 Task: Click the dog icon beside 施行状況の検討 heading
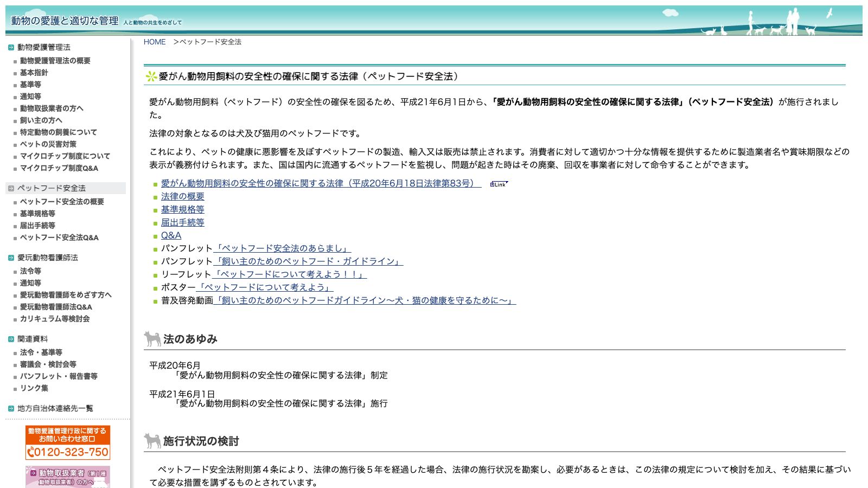pos(152,441)
